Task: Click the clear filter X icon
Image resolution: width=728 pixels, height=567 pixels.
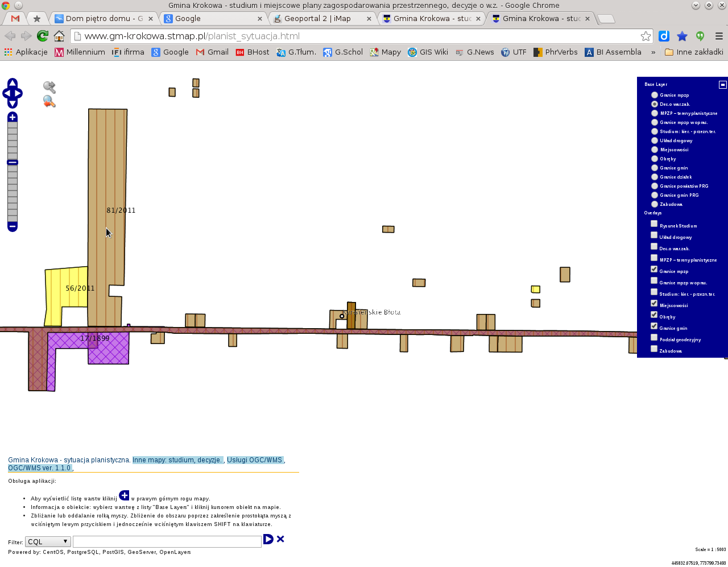Action: point(280,539)
